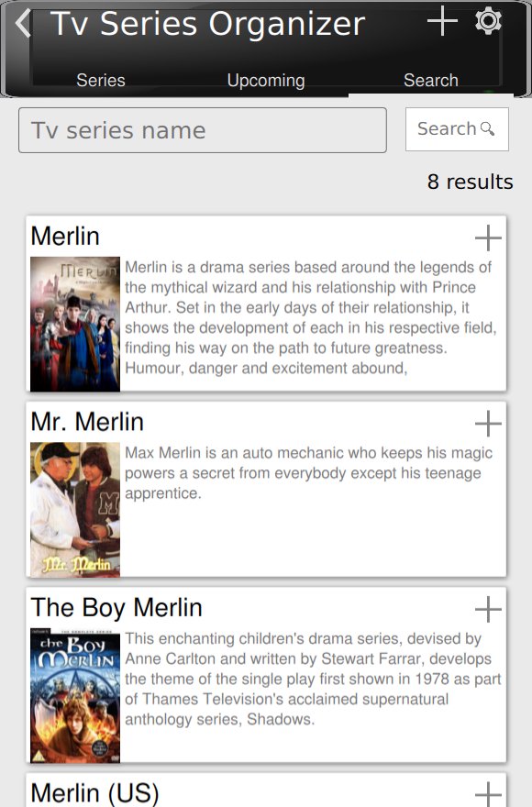Click the Merlin (US) title
Image resolution: width=532 pixels, height=807 pixels.
tap(94, 793)
